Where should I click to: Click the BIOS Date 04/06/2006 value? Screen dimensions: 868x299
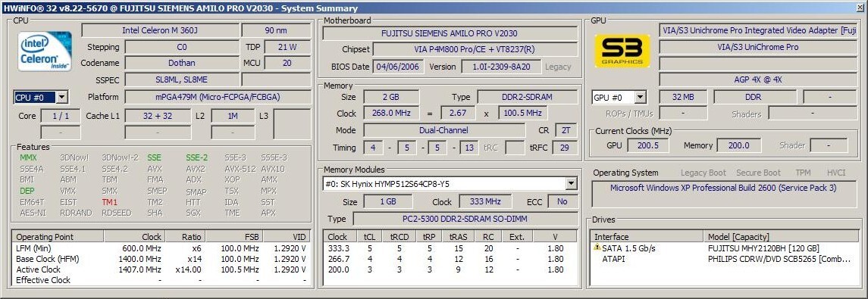(x=399, y=67)
